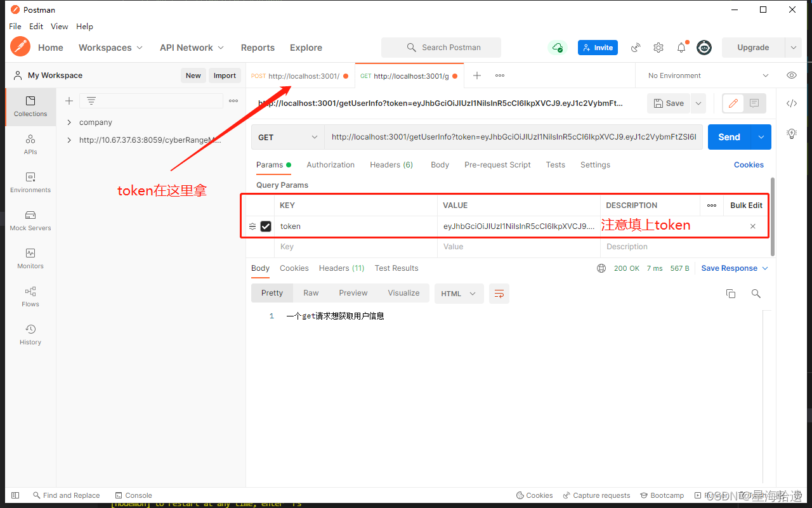Open the Upgrade dropdown arrow
The height and width of the screenshot is (508, 812).
tap(793, 48)
